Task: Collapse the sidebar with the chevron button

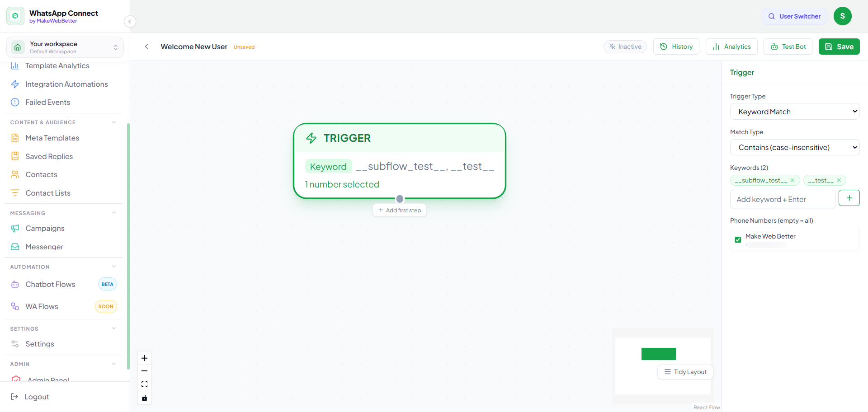Action: [130, 21]
